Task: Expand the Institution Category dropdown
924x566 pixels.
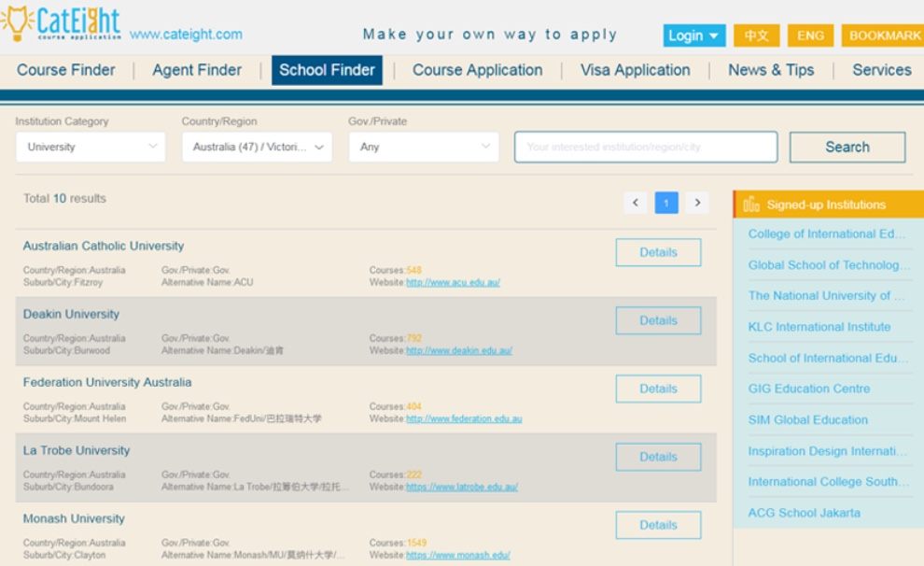Action: coord(91,147)
